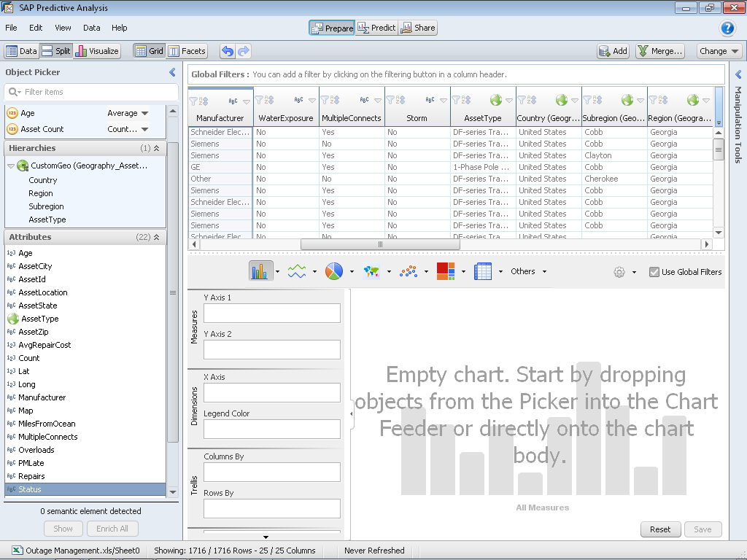Click filter icon in Manufacturer column
Image resolution: width=747 pixels, height=560 pixels.
[x=193, y=101]
